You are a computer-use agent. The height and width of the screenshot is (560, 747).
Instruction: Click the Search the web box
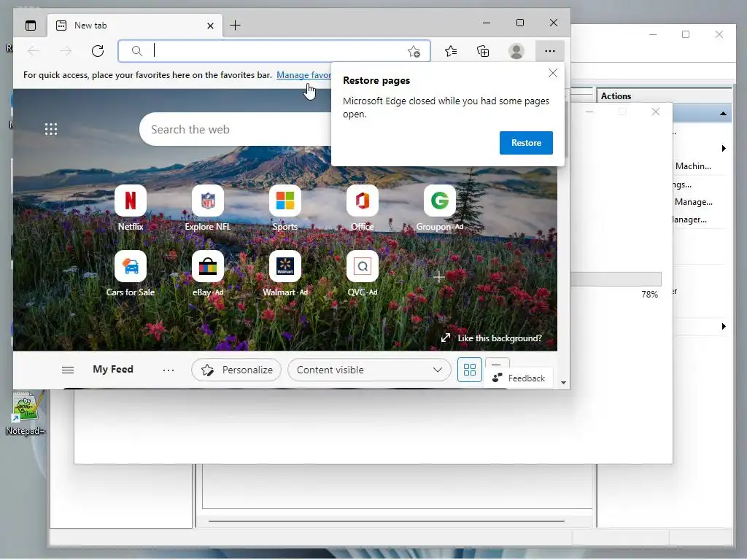[236, 129]
